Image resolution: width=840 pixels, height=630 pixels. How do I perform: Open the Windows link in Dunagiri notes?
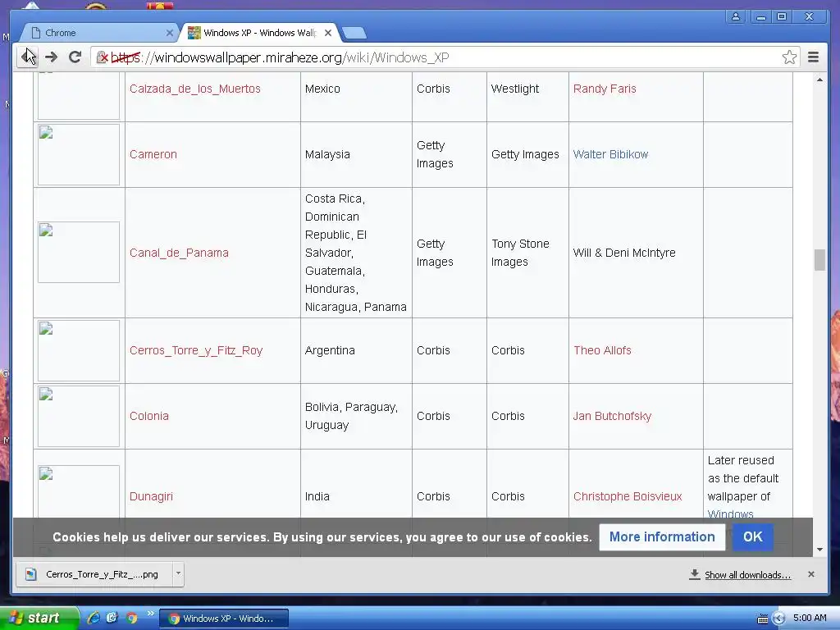pyautogui.click(x=730, y=514)
